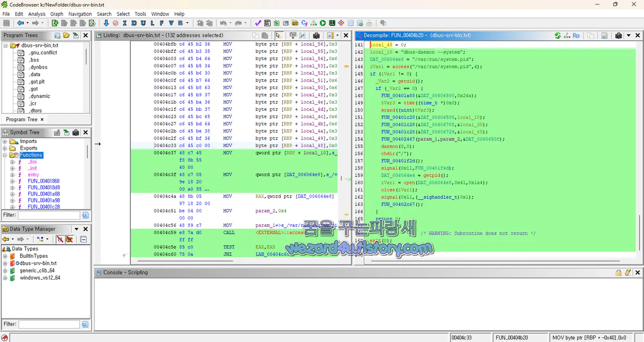Open the function graph icon in the main toolbar

click(x=313, y=23)
